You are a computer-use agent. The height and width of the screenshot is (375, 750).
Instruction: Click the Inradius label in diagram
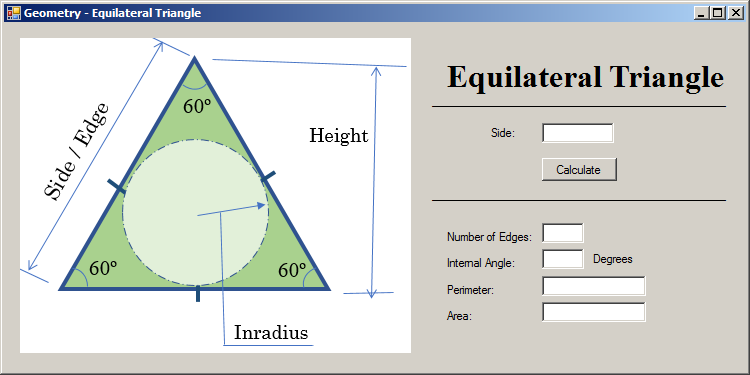pos(271,332)
